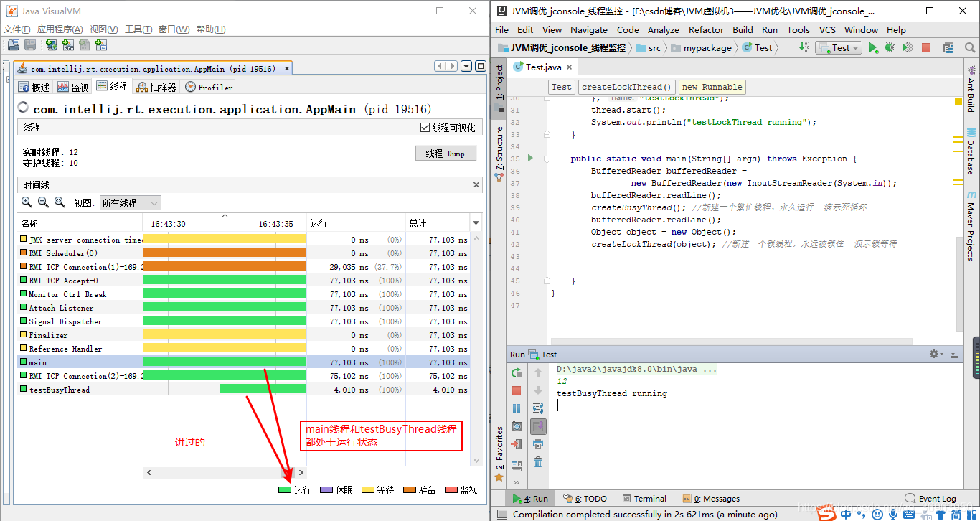Select the main thread row
Screen dimensions: 980x521
(x=243, y=362)
